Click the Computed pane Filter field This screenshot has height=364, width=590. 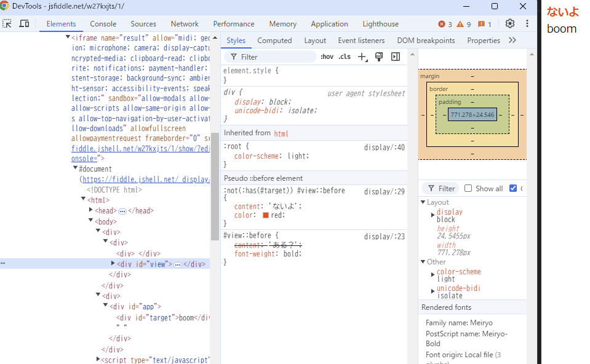pyautogui.click(x=441, y=188)
